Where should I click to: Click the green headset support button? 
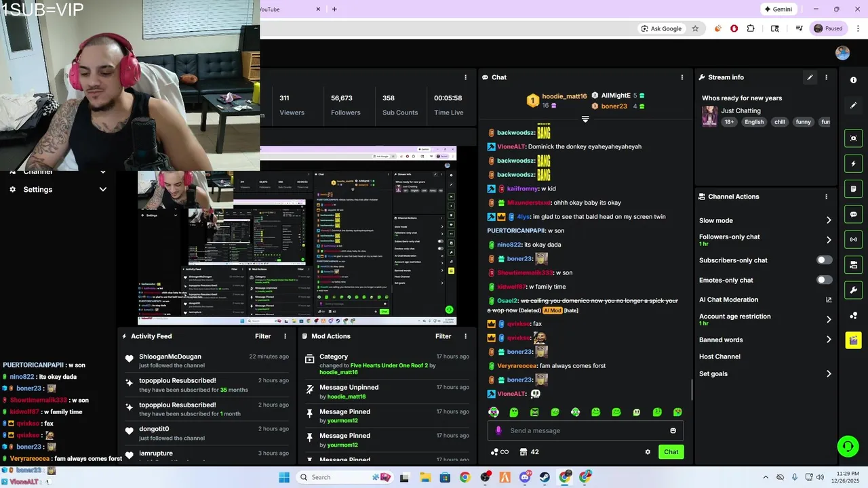click(848, 446)
